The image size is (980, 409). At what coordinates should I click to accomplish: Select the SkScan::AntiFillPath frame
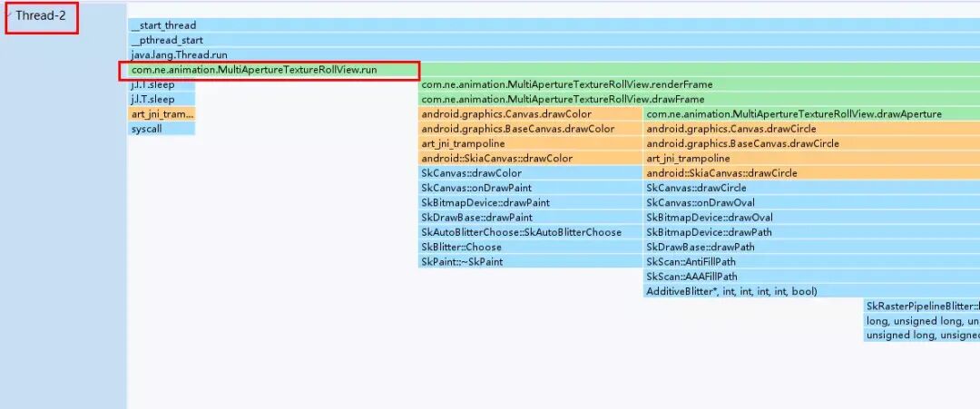(811, 262)
